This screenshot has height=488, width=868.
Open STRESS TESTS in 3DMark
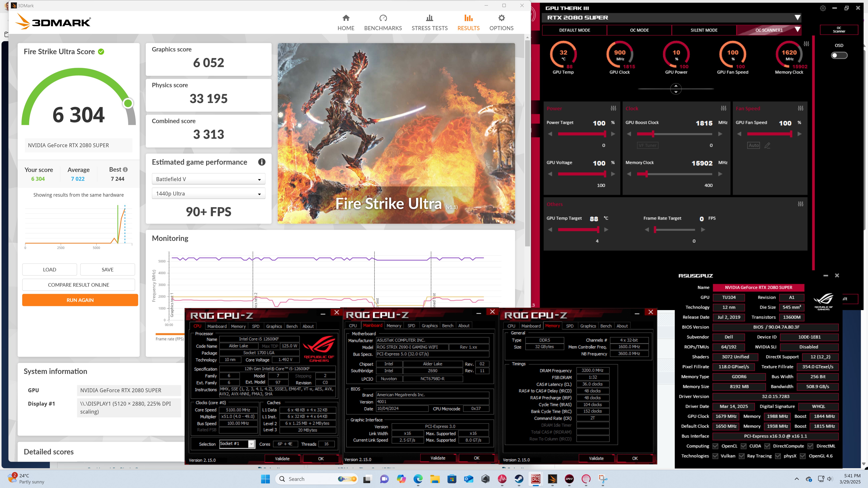[x=429, y=23]
